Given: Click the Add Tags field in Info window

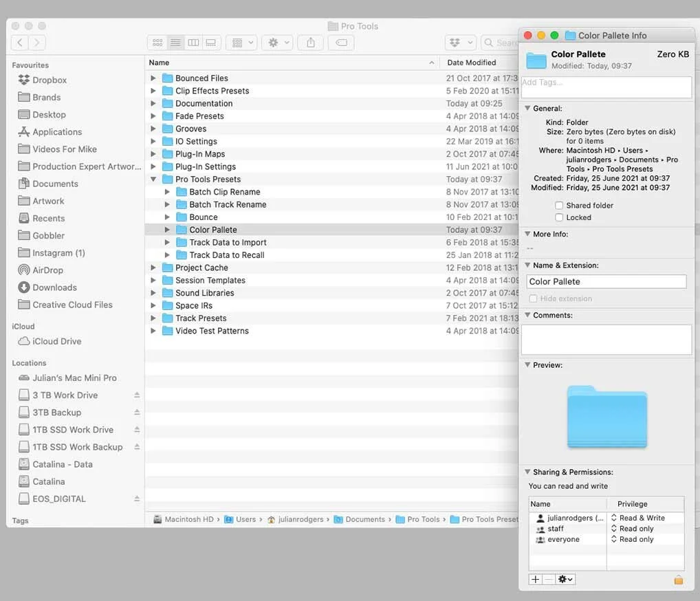Looking at the screenshot, I should pos(606,87).
